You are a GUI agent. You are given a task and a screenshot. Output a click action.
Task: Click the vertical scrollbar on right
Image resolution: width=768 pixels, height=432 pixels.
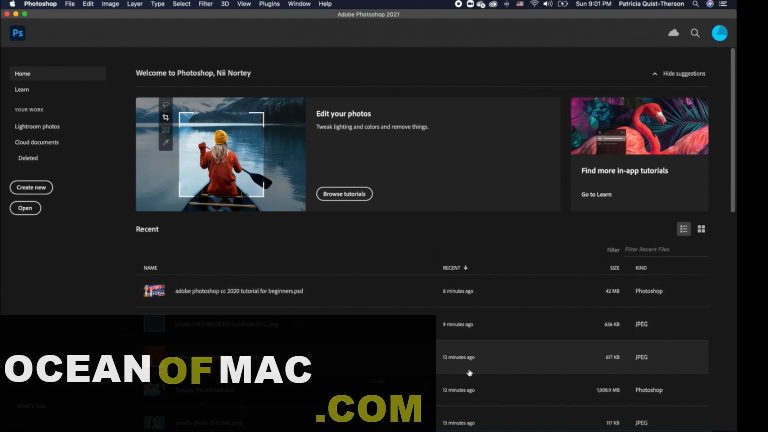click(x=733, y=130)
